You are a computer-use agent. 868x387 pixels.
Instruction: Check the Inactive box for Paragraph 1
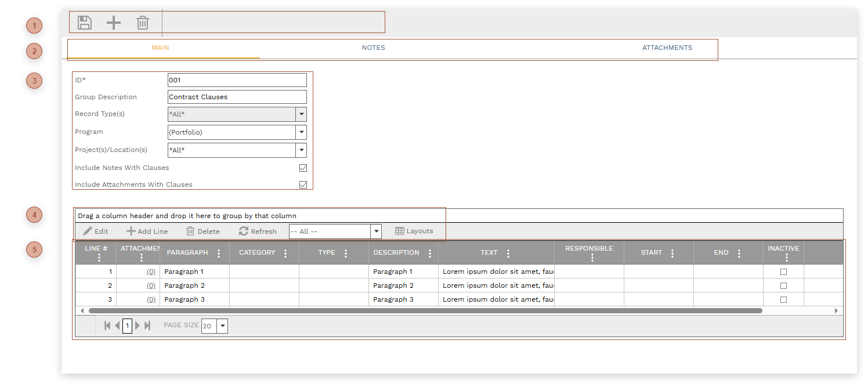pos(783,272)
